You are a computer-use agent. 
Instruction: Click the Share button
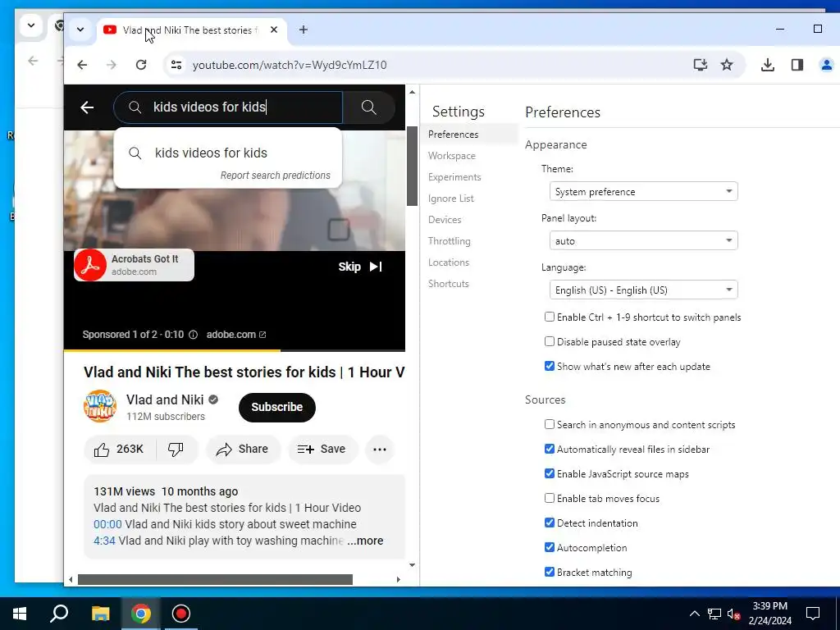243,450
